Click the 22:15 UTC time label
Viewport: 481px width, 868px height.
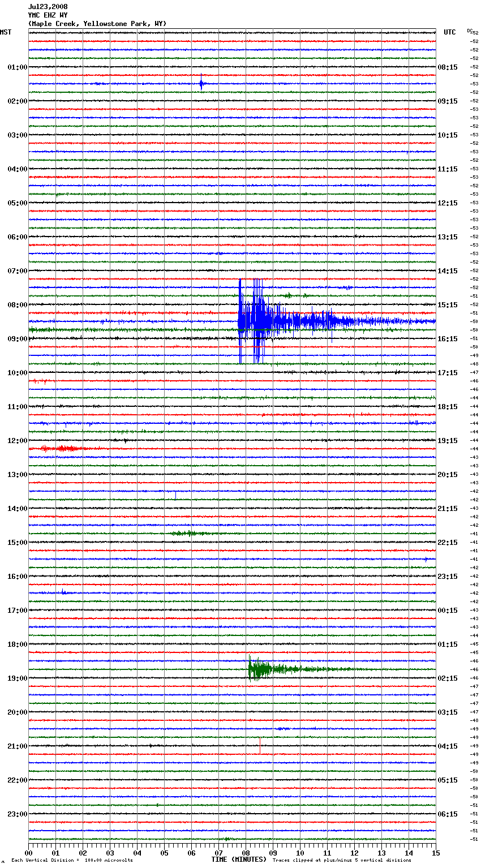click(448, 543)
